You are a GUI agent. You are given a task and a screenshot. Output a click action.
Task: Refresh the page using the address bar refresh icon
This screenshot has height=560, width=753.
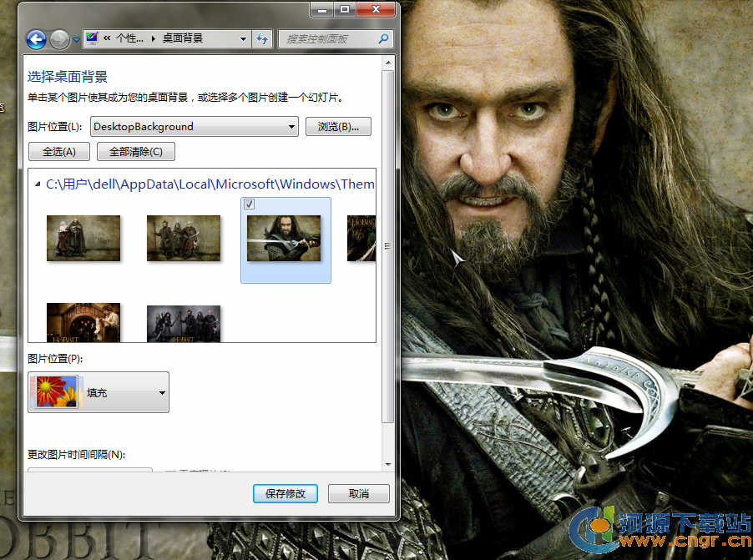tap(262, 39)
